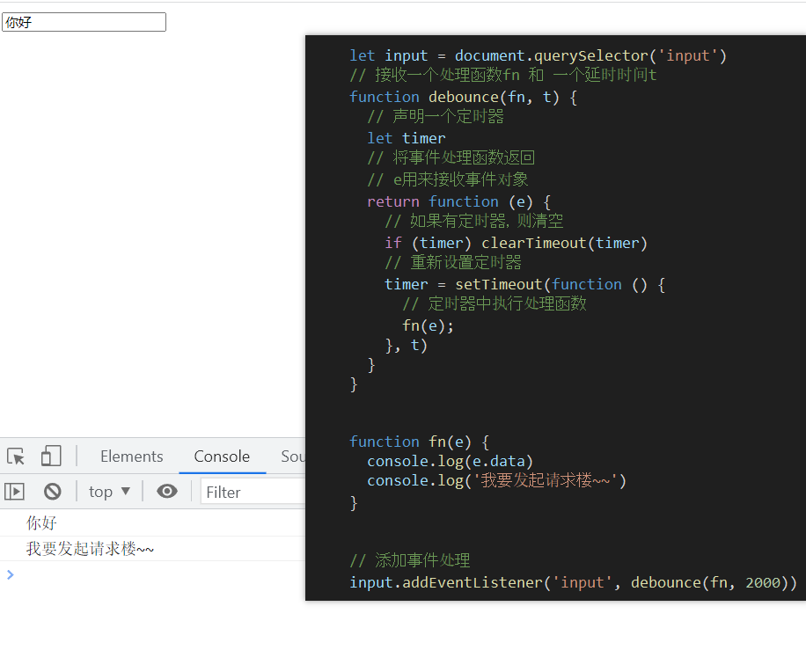Select the Console tab

222,457
